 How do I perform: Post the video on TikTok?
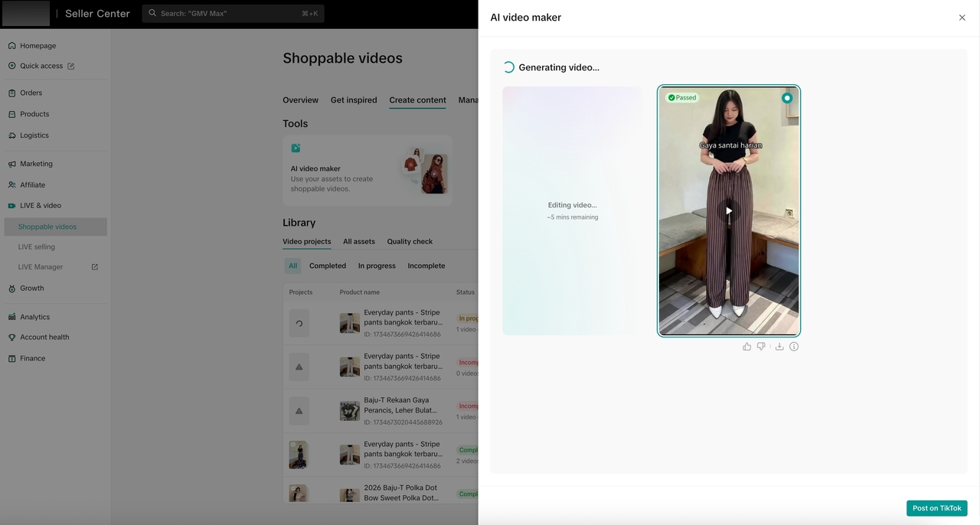point(936,508)
